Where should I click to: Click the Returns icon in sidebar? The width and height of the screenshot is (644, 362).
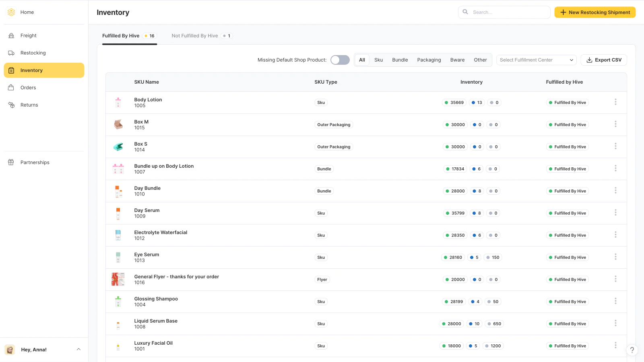pos(11,105)
